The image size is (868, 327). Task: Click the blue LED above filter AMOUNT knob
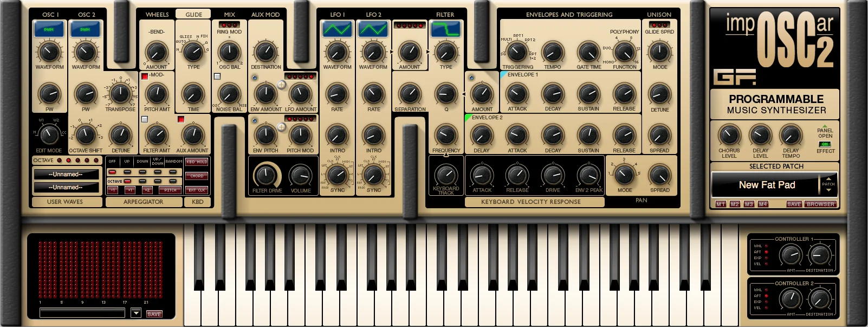(471, 78)
